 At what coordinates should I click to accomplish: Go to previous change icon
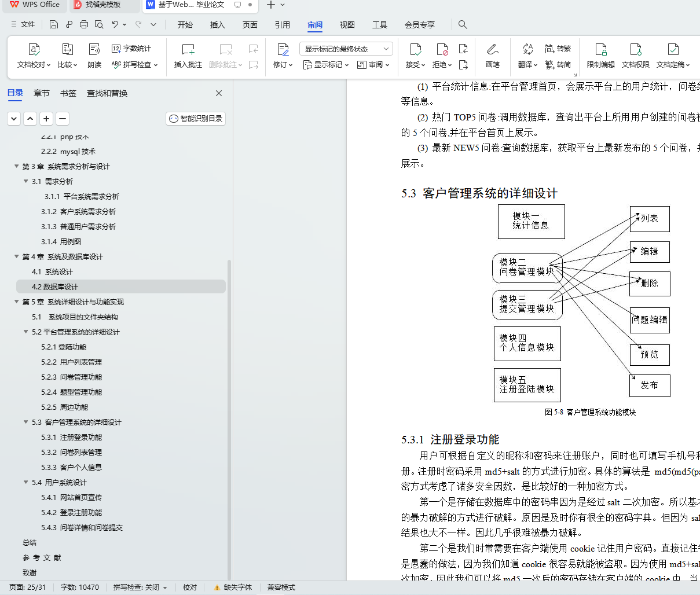[x=463, y=49]
